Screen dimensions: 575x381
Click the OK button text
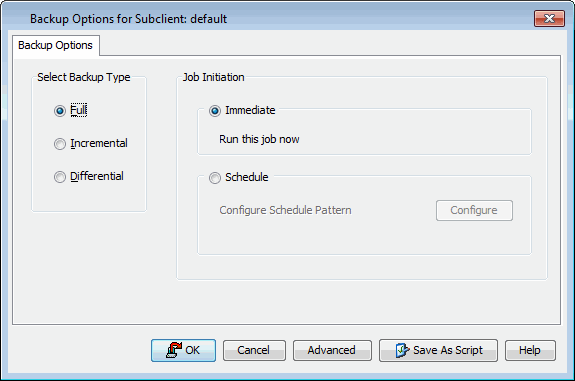193,350
